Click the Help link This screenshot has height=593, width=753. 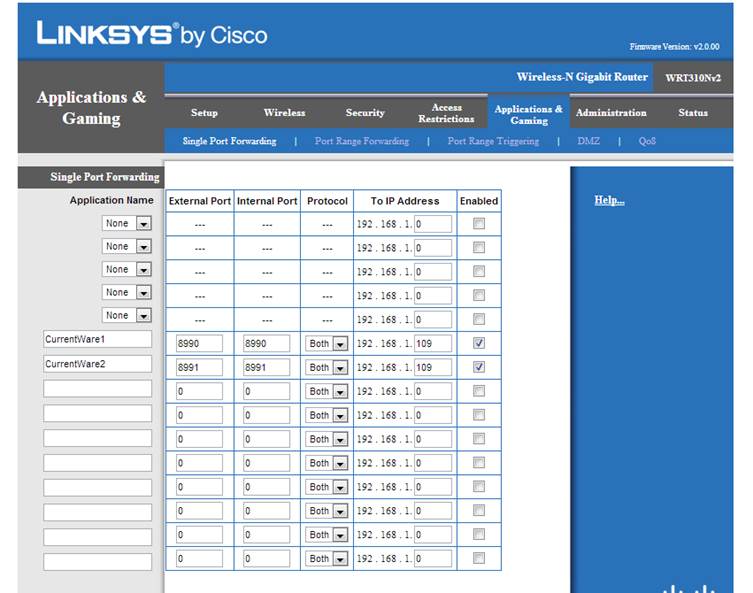pos(609,201)
